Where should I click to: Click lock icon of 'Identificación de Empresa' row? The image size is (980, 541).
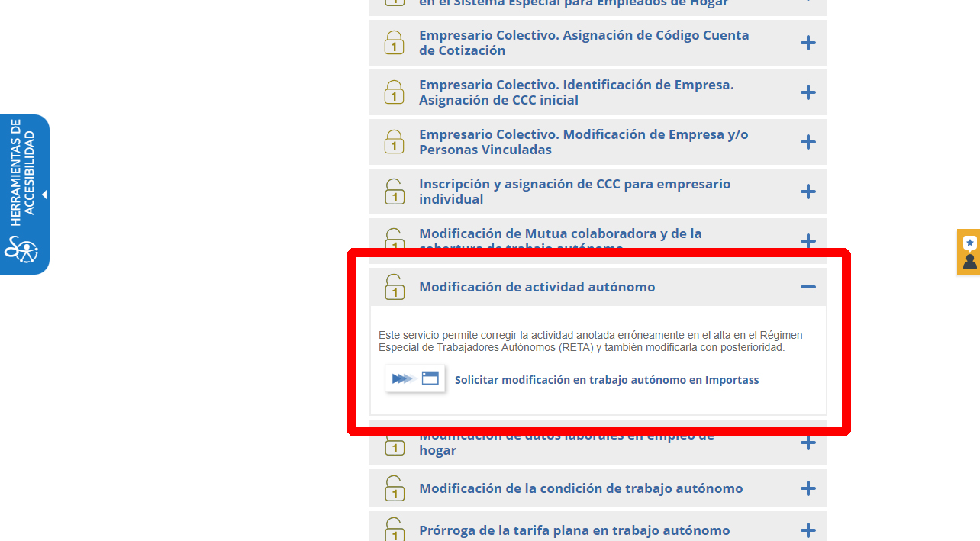coord(394,92)
